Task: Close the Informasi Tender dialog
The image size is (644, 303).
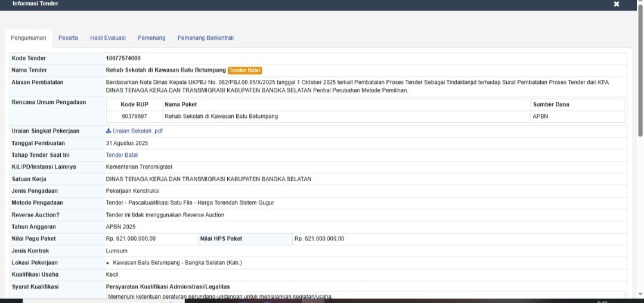Action: (x=617, y=4)
